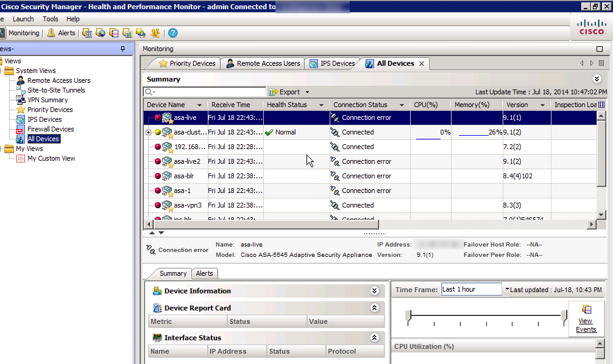Image resolution: width=613 pixels, height=364 pixels.
Task: Open the table column chooser icon
Action: pyautogui.click(x=601, y=105)
